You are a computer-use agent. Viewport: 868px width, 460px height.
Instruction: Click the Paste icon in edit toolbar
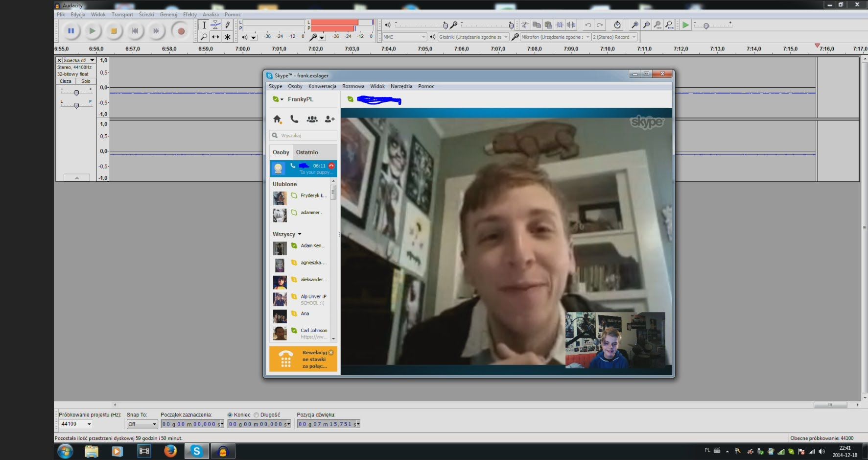point(548,25)
